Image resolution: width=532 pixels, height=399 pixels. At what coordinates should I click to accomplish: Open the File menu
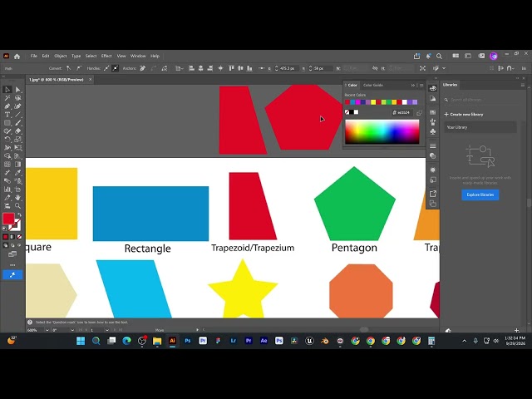(x=33, y=56)
